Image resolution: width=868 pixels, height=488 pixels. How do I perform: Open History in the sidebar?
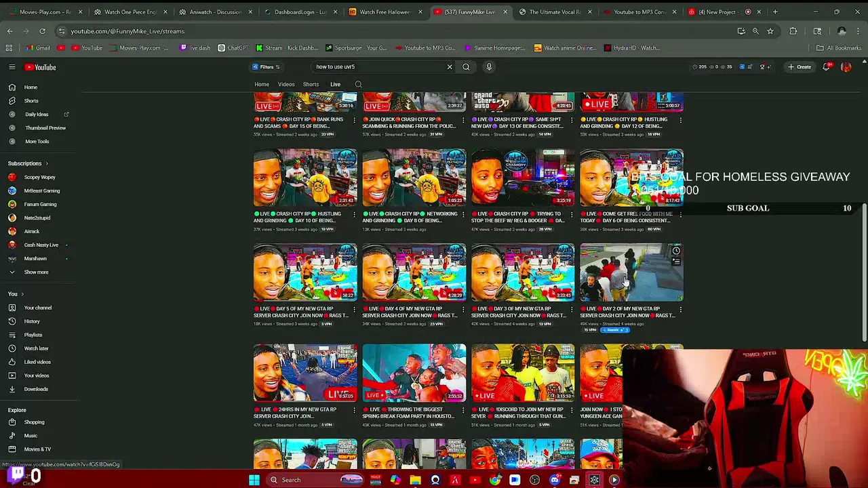pos(32,321)
